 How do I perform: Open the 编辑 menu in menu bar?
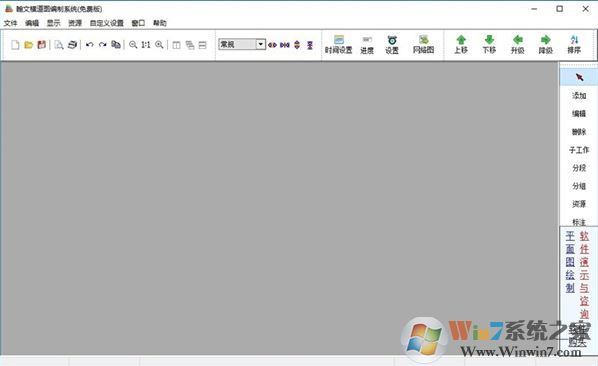point(32,23)
